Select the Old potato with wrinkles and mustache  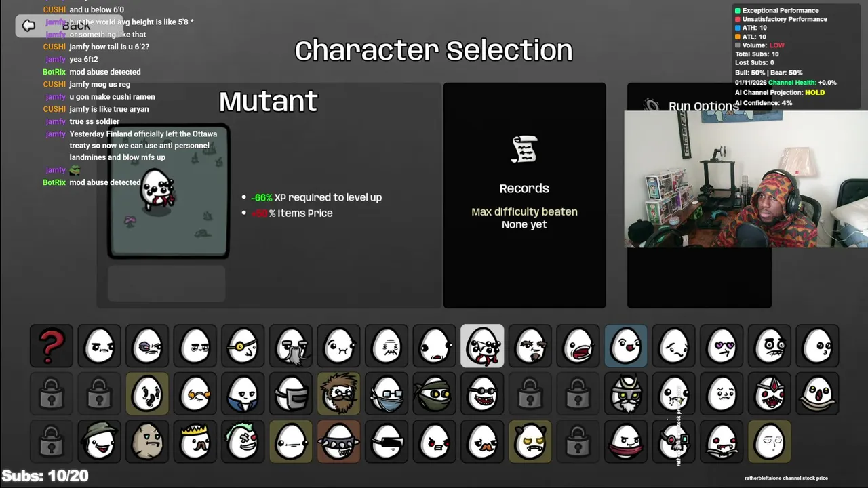tap(387, 346)
